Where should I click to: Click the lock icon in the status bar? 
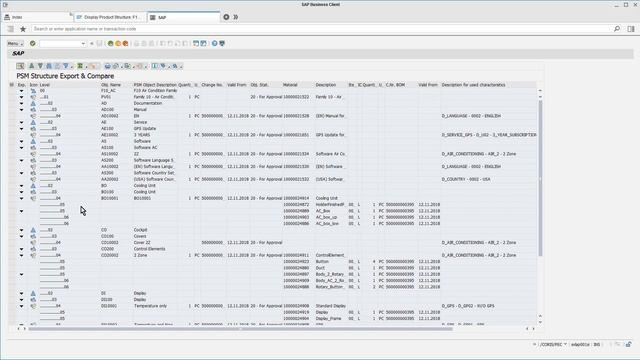pos(629,344)
